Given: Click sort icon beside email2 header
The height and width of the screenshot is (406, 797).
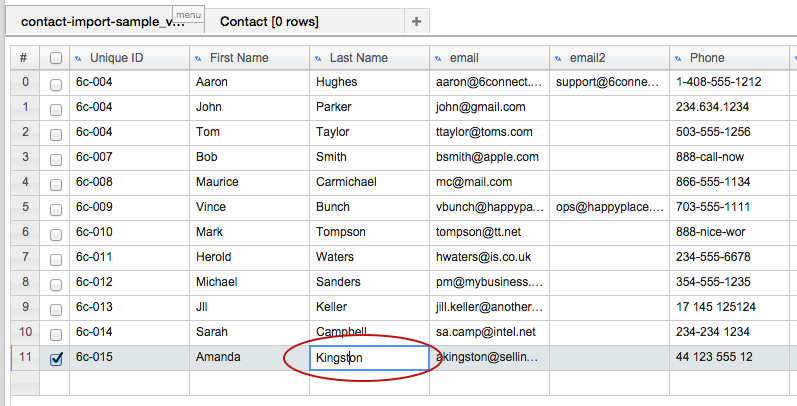Looking at the screenshot, I should pyautogui.click(x=557, y=58).
